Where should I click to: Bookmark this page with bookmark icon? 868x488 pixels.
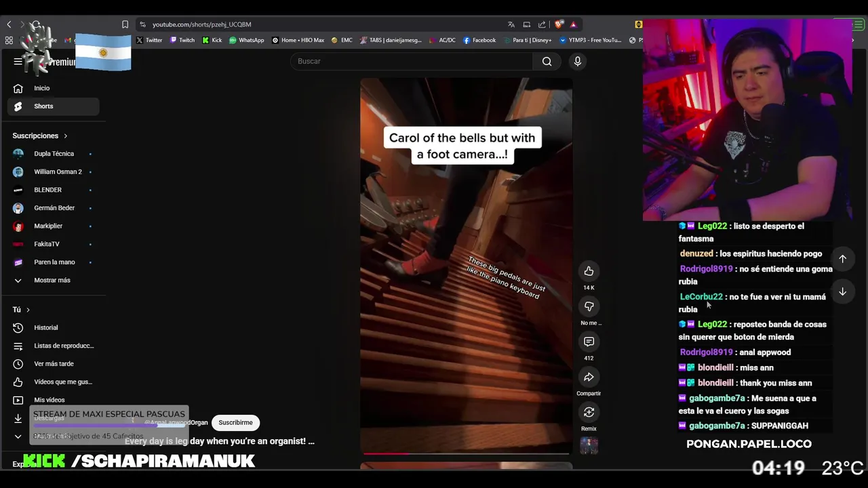click(125, 24)
